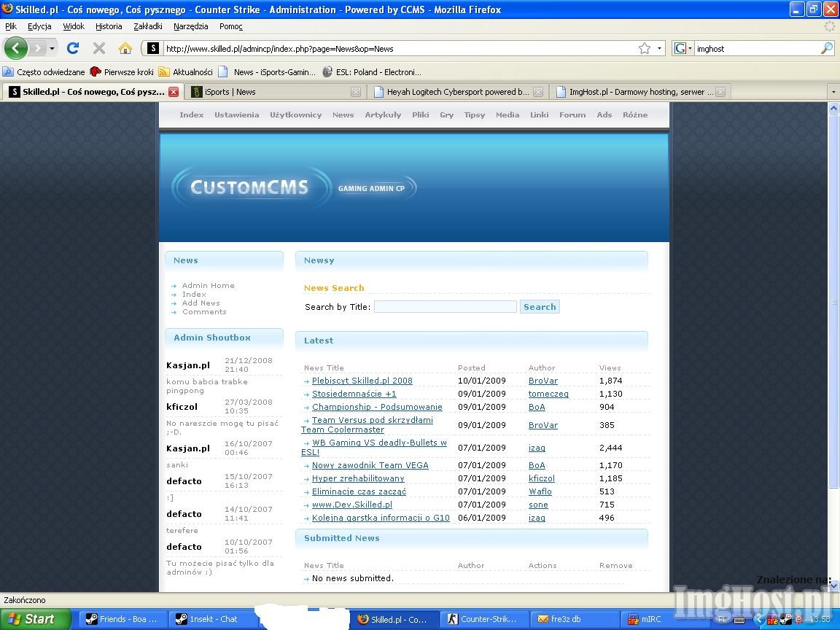The width and height of the screenshot is (840, 630).
Task: Close the iSports | News tab
Action: click(356, 92)
